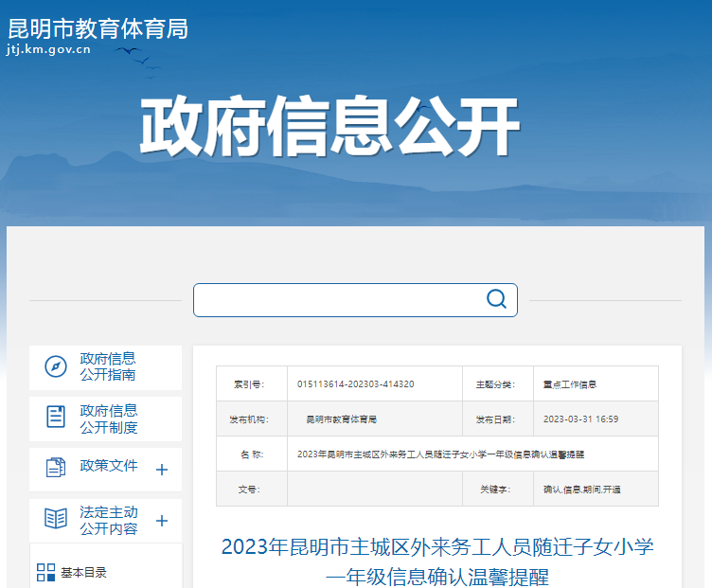Select the 法定主动公开内容 sidebar label

click(x=108, y=520)
